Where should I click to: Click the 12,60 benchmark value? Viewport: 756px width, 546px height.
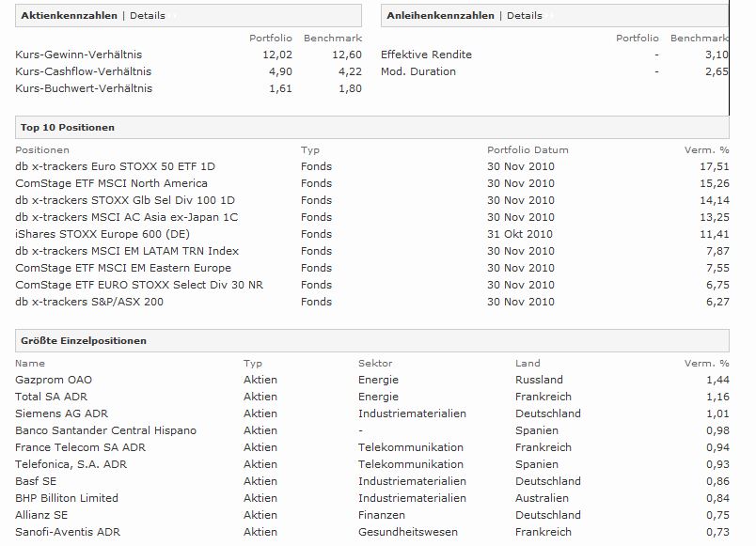tap(347, 55)
